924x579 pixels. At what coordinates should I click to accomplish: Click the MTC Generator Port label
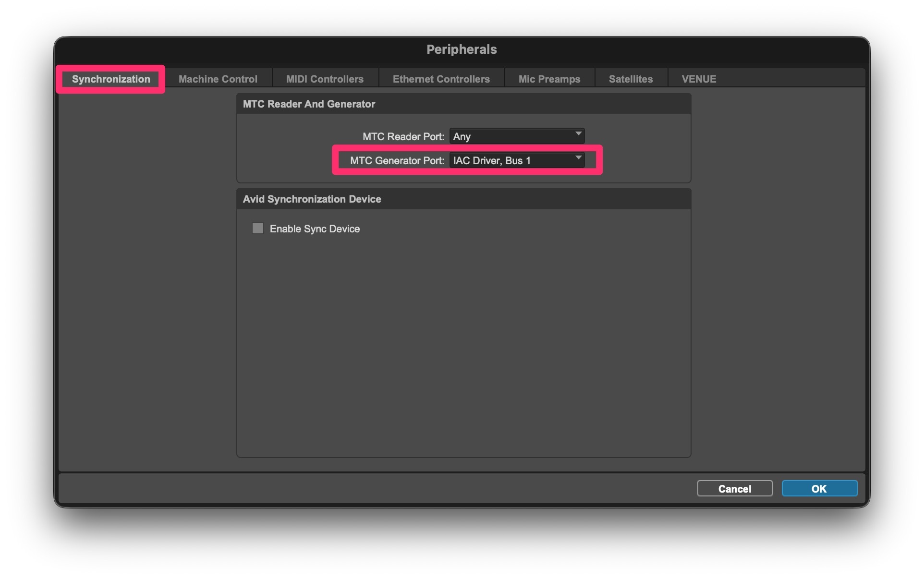(397, 161)
